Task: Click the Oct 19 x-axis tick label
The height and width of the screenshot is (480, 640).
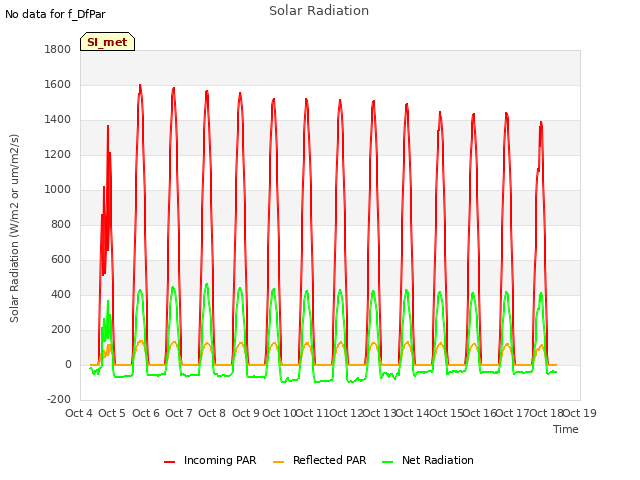Action: click(x=580, y=413)
